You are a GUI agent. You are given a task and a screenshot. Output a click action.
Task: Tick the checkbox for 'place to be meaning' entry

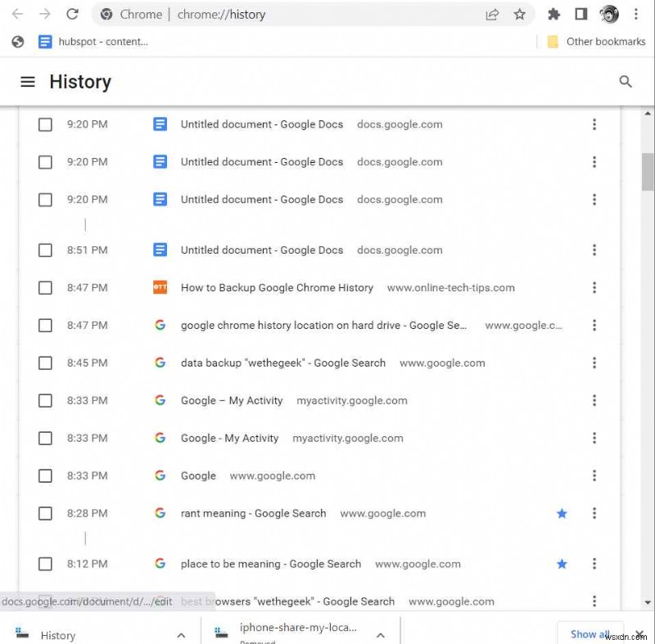click(x=45, y=564)
